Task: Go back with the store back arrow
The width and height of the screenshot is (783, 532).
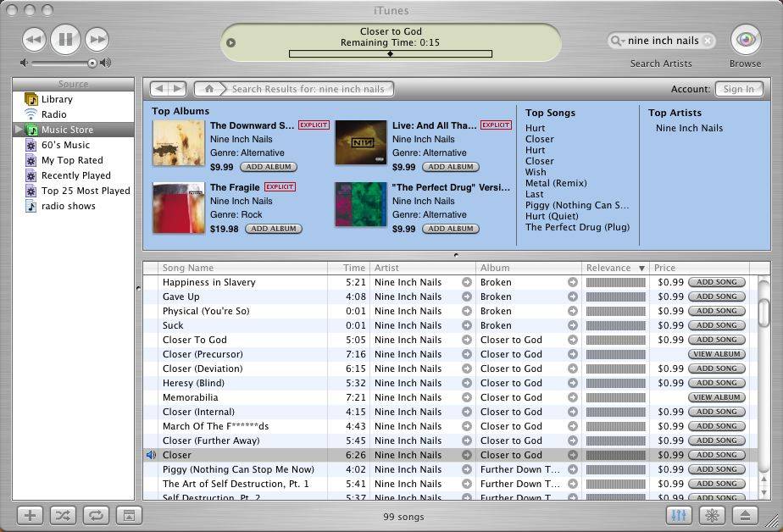Action: point(160,88)
